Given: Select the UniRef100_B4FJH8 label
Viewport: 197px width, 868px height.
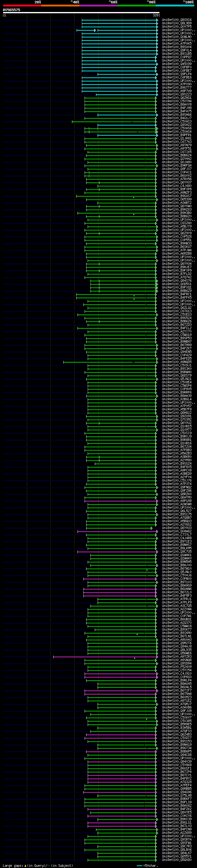Looking at the screenshot, I should click(177, 108).
